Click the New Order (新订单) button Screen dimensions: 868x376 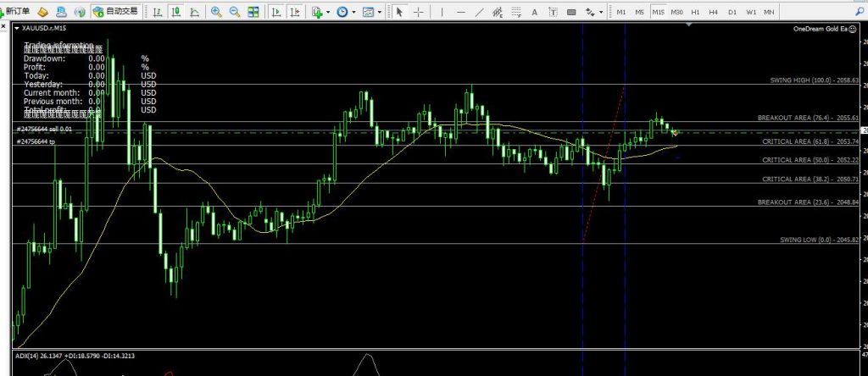(x=17, y=12)
